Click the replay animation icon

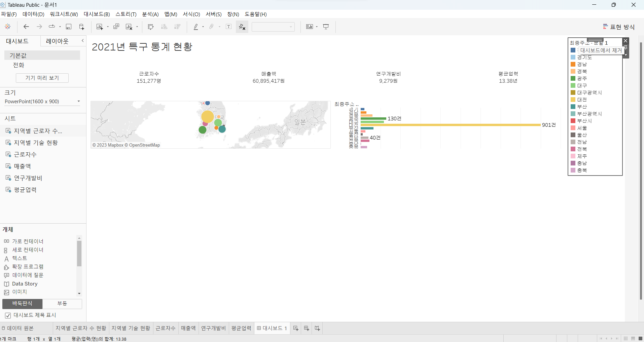52,27
